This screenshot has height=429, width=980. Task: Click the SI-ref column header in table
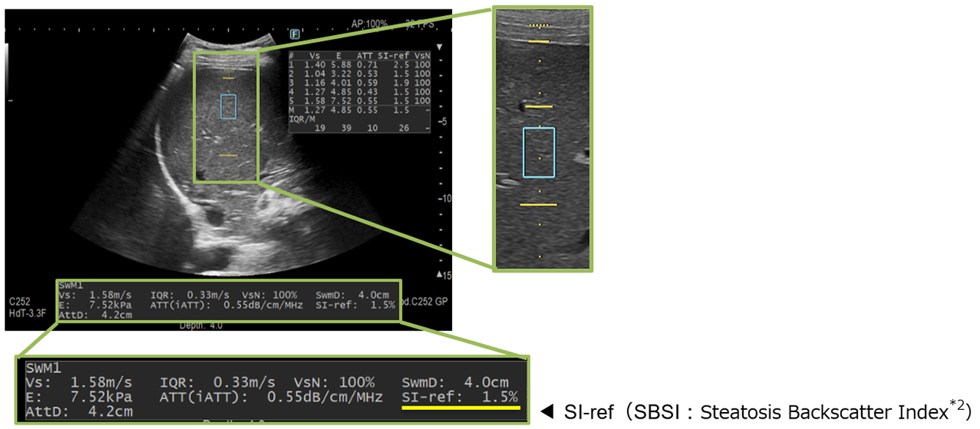click(393, 55)
